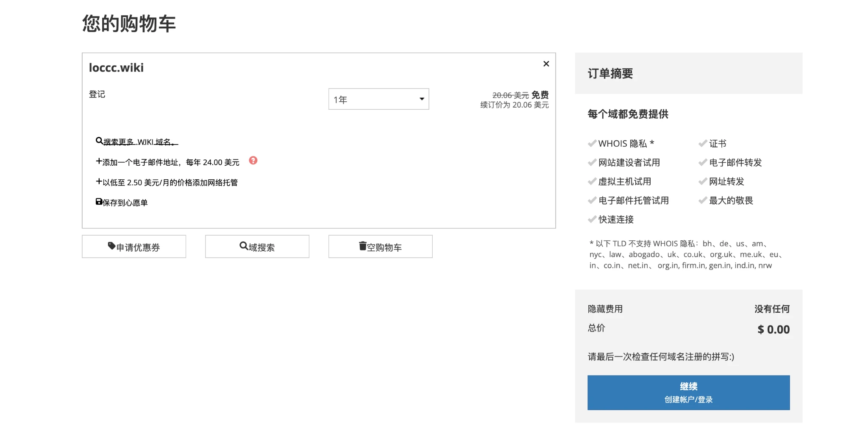Screen dimensions: 868x442
Task: Click the loccc.wiki domain name heading
Action: 116,68
